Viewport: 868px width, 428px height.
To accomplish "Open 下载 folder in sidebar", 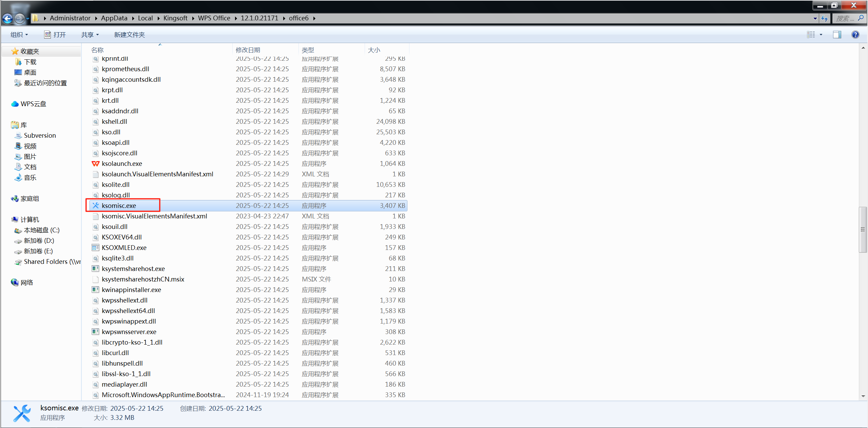I will (x=26, y=62).
